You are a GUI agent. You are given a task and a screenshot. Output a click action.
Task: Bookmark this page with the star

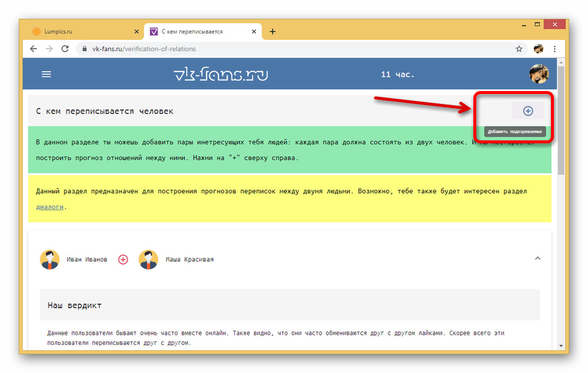point(519,49)
